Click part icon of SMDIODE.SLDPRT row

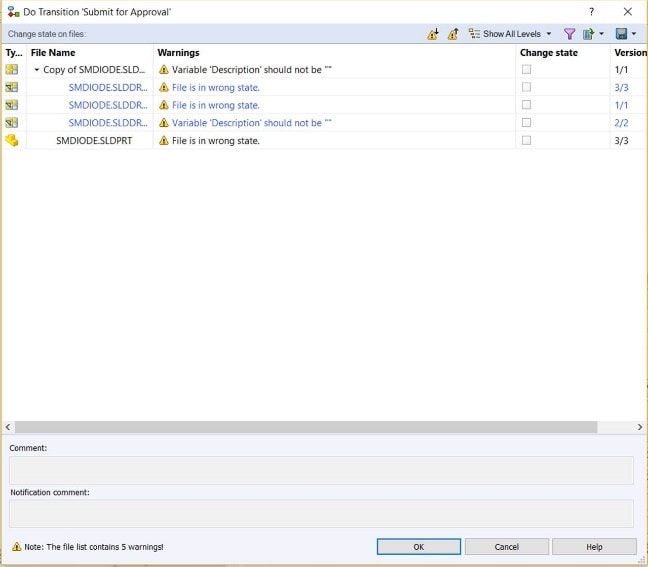click(12, 141)
